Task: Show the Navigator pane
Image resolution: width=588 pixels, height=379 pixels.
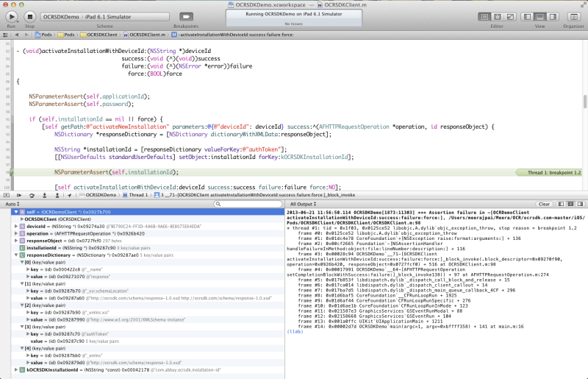Action: pyautogui.click(x=527, y=17)
